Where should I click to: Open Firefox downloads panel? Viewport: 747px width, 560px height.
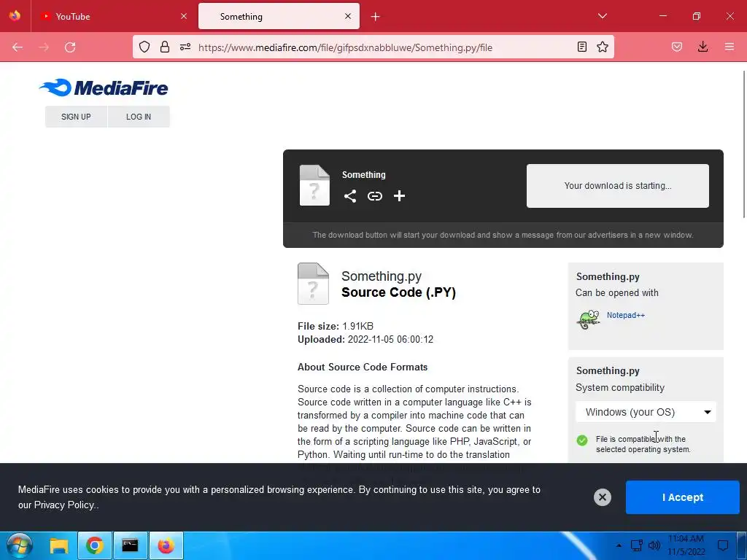point(703,47)
